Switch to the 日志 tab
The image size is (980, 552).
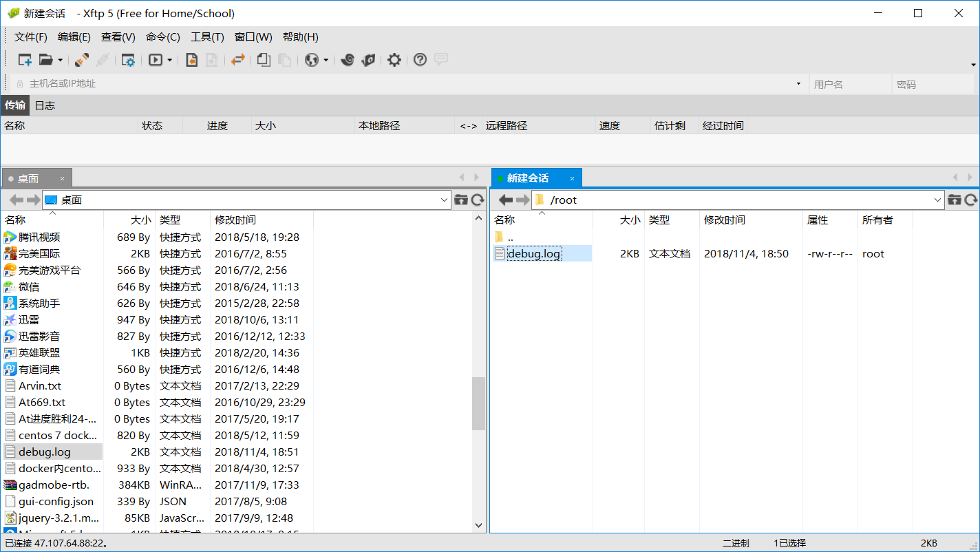click(x=44, y=105)
